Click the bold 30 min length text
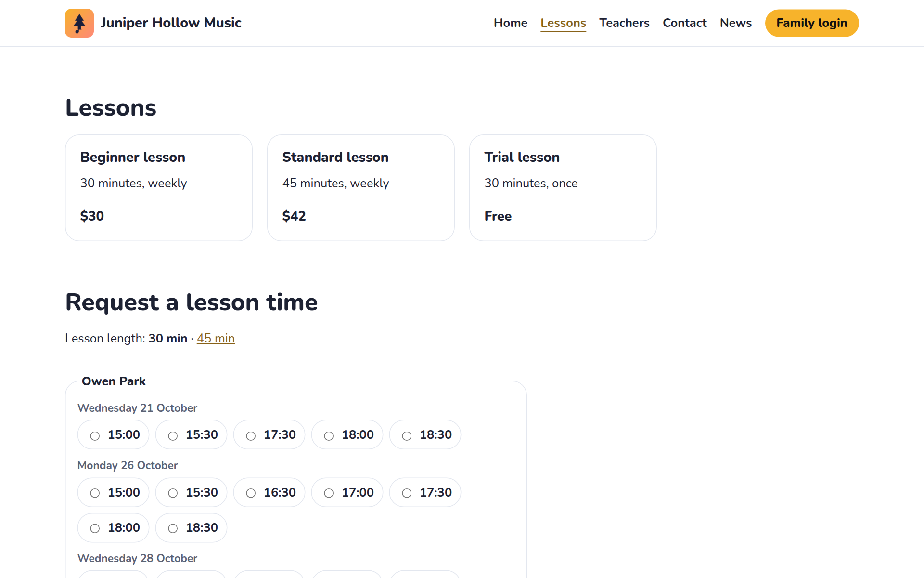The width and height of the screenshot is (924, 578). [x=168, y=338]
